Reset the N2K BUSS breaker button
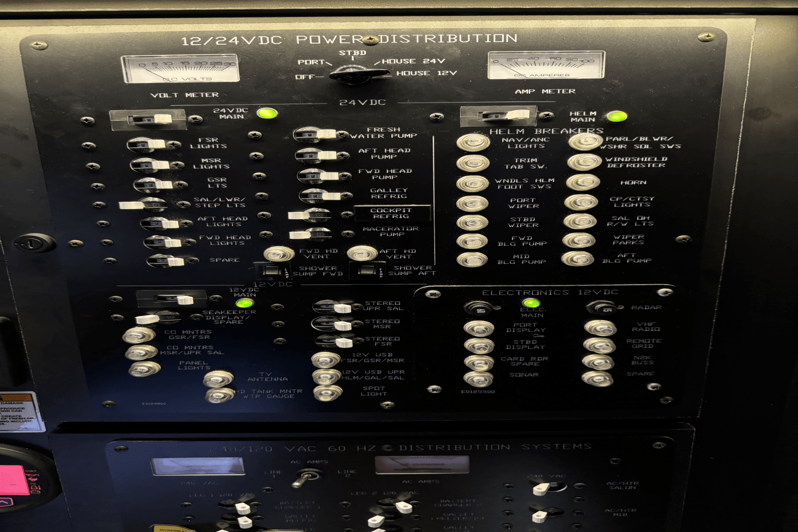 598,362
